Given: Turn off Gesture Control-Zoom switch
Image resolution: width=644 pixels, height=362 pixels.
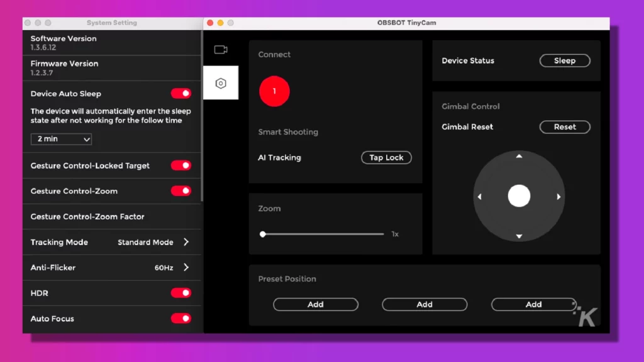Looking at the screenshot, I should click(181, 191).
